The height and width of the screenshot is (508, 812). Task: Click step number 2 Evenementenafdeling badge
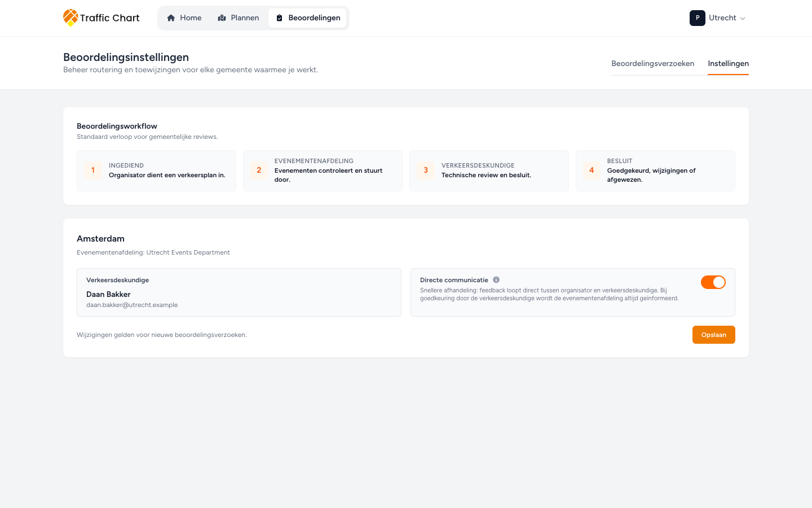pos(259,170)
